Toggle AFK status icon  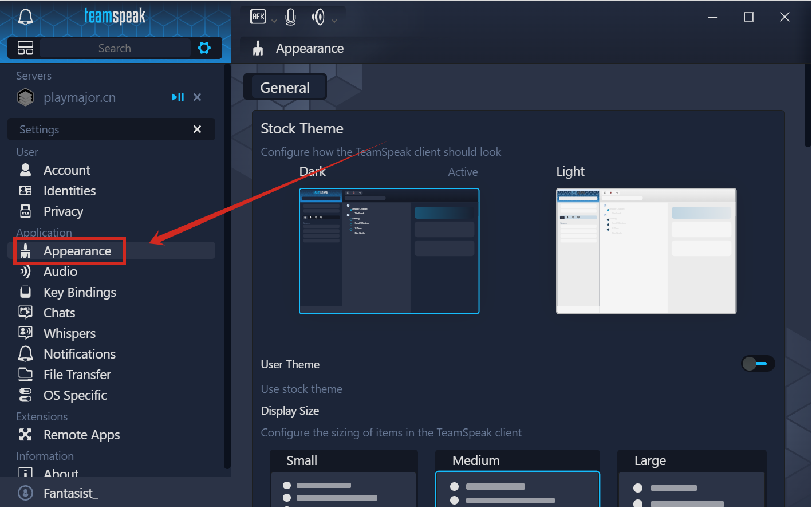[258, 17]
